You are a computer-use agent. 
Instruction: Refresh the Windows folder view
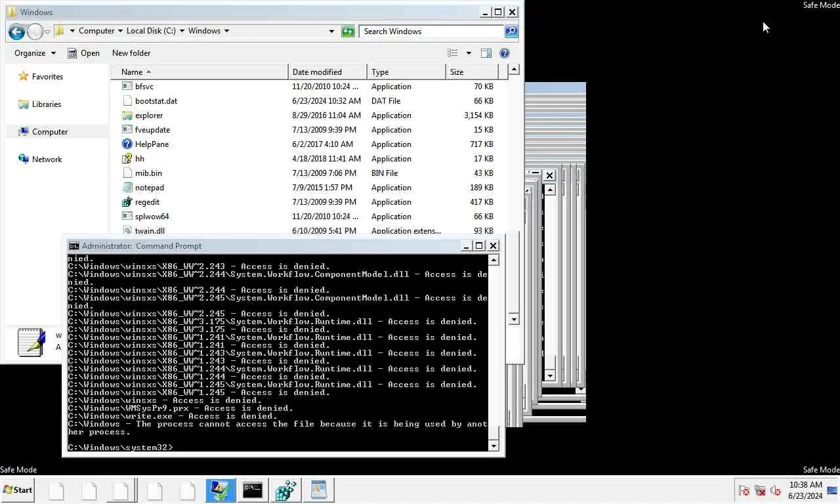point(348,31)
